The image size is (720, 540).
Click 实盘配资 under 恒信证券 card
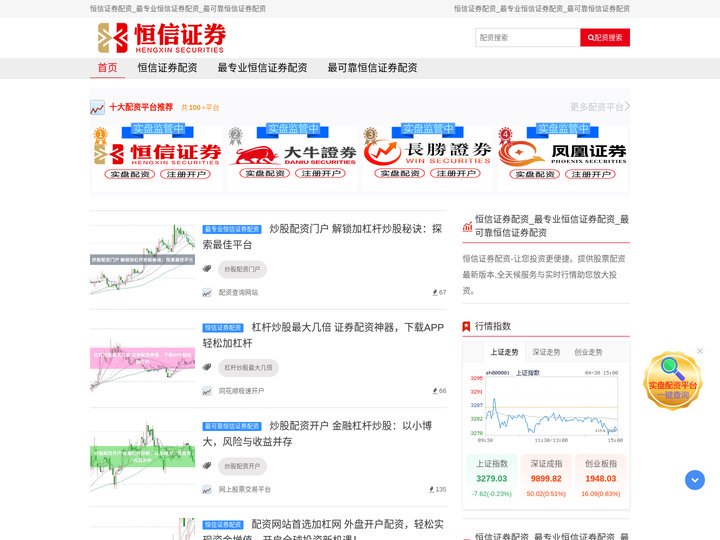130,174
